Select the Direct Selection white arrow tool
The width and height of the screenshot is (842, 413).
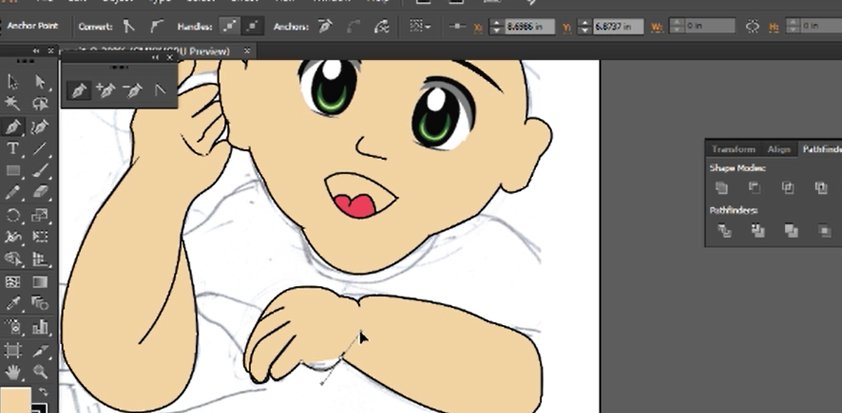click(x=40, y=82)
